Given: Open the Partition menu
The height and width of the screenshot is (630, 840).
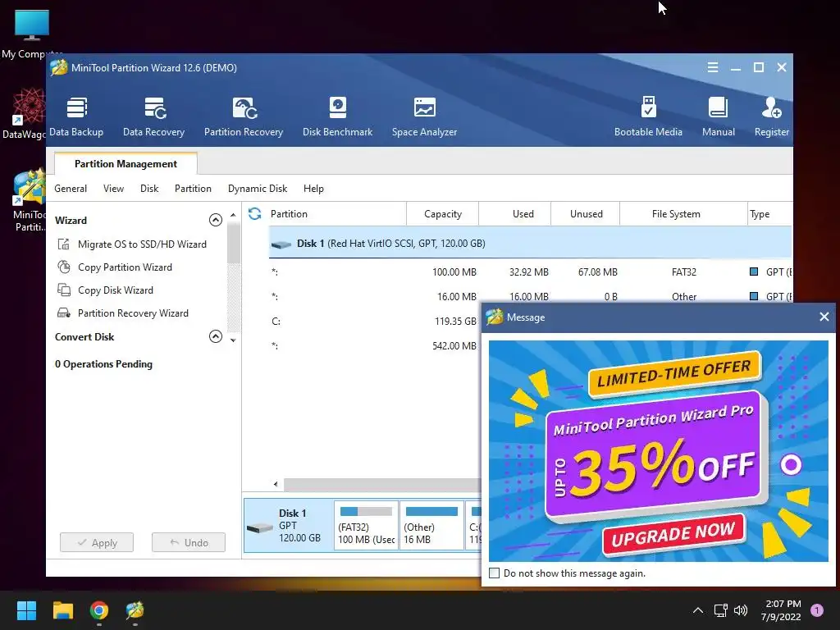Looking at the screenshot, I should point(193,189).
